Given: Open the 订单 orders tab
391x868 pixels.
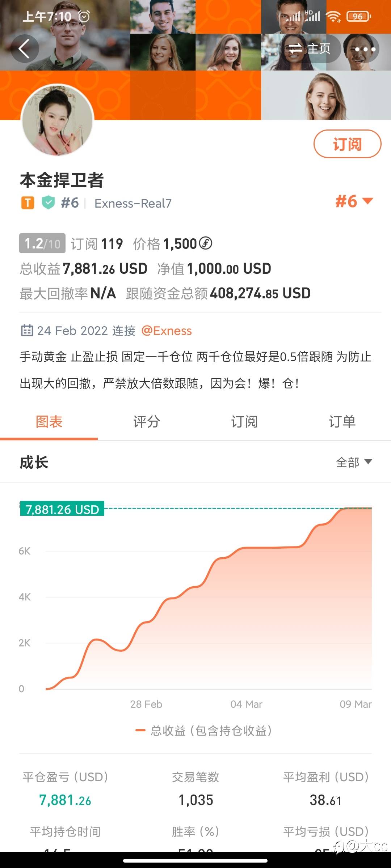Looking at the screenshot, I should (x=342, y=422).
